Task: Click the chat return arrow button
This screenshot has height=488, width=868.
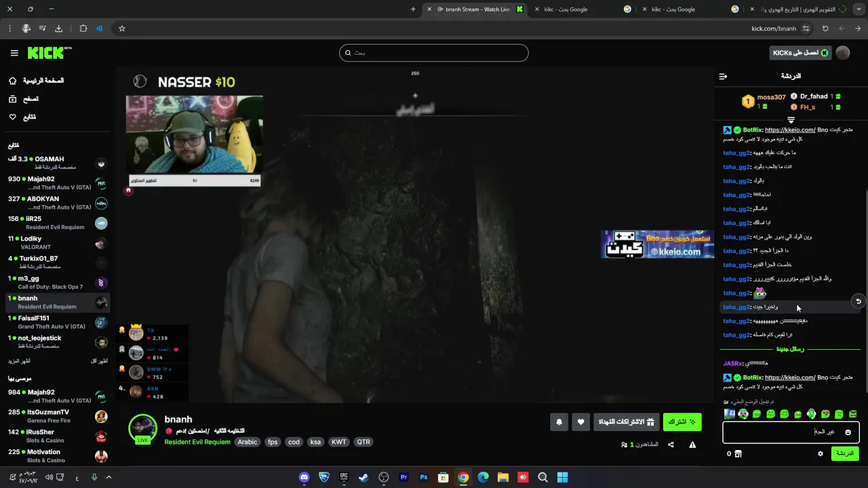Action: [x=859, y=301]
